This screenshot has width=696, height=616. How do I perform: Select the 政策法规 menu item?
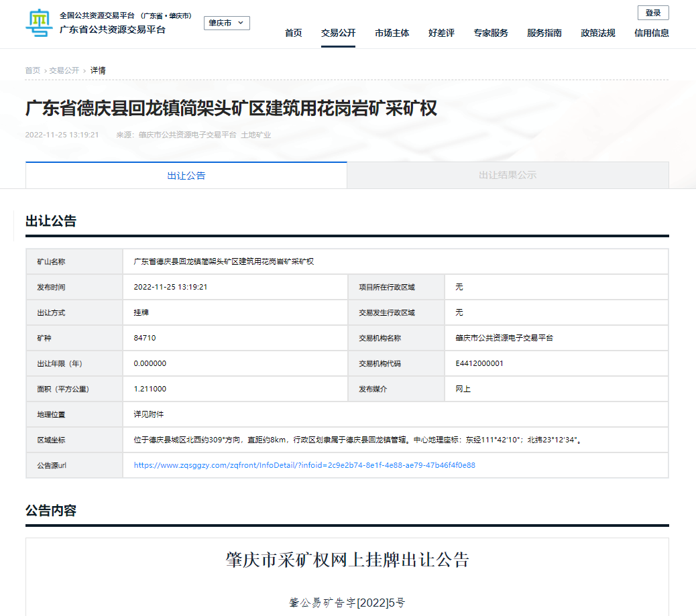tap(597, 33)
